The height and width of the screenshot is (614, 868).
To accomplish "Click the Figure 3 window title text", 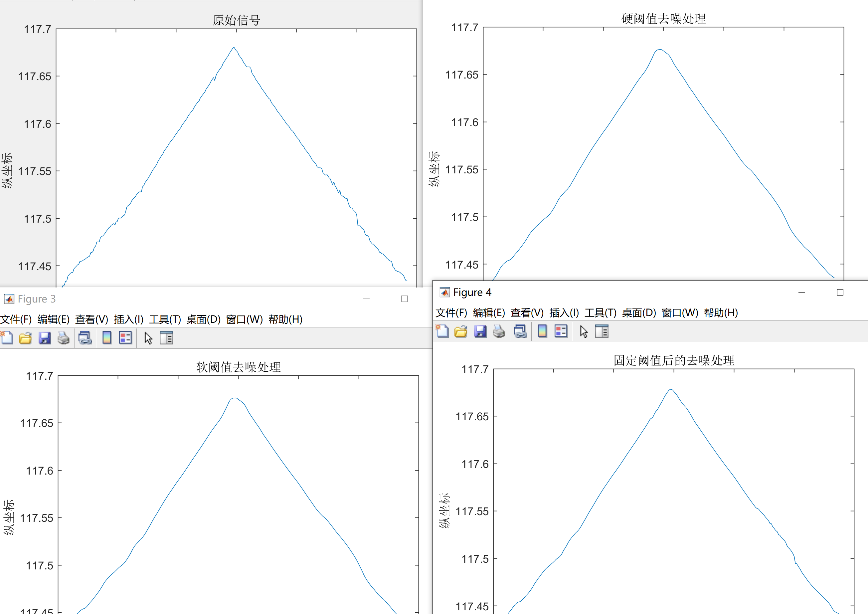I will (37, 299).
